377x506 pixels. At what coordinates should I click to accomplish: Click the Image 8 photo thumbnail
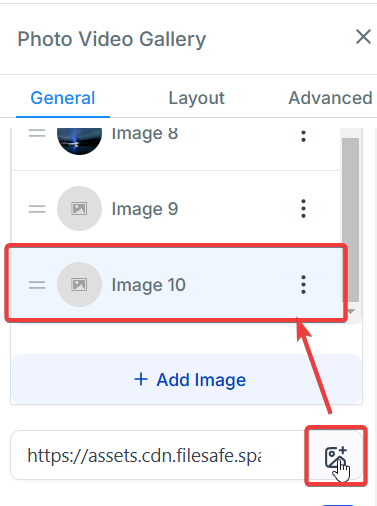click(x=79, y=141)
